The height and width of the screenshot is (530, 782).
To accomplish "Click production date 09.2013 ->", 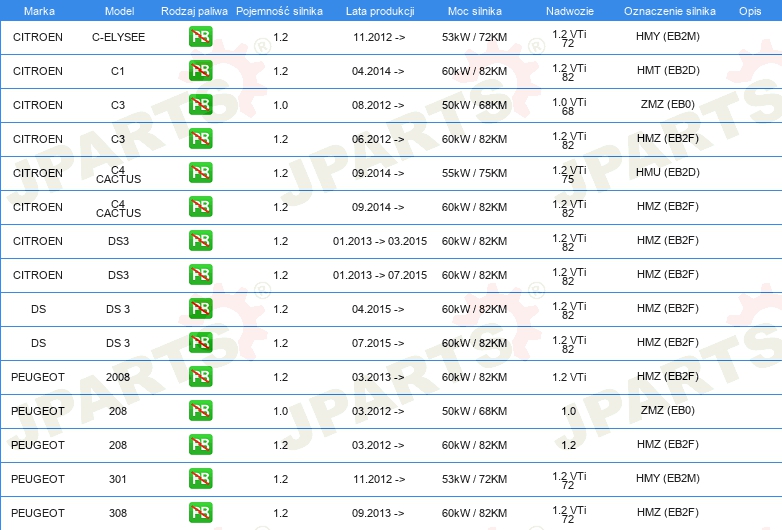I will (378, 513).
